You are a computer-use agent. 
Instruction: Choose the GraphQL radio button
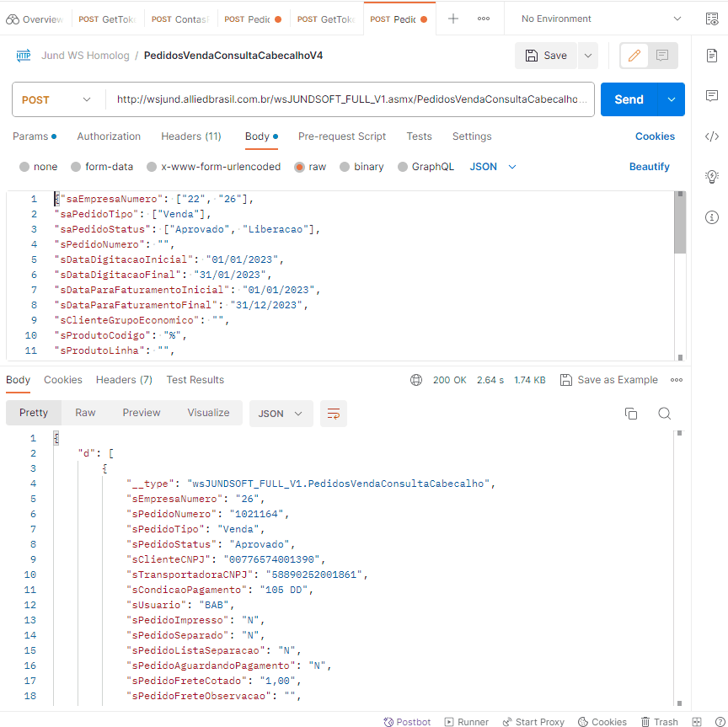[x=403, y=167]
